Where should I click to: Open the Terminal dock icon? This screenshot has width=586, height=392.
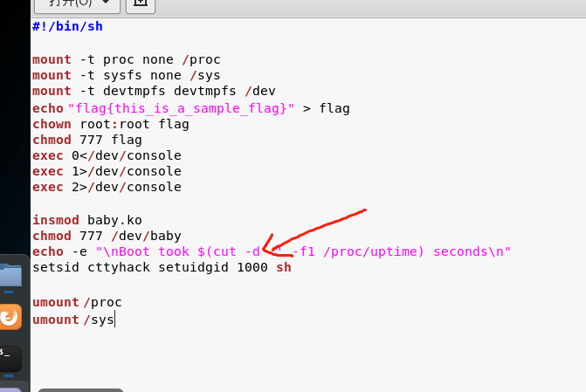coord(10,354)
